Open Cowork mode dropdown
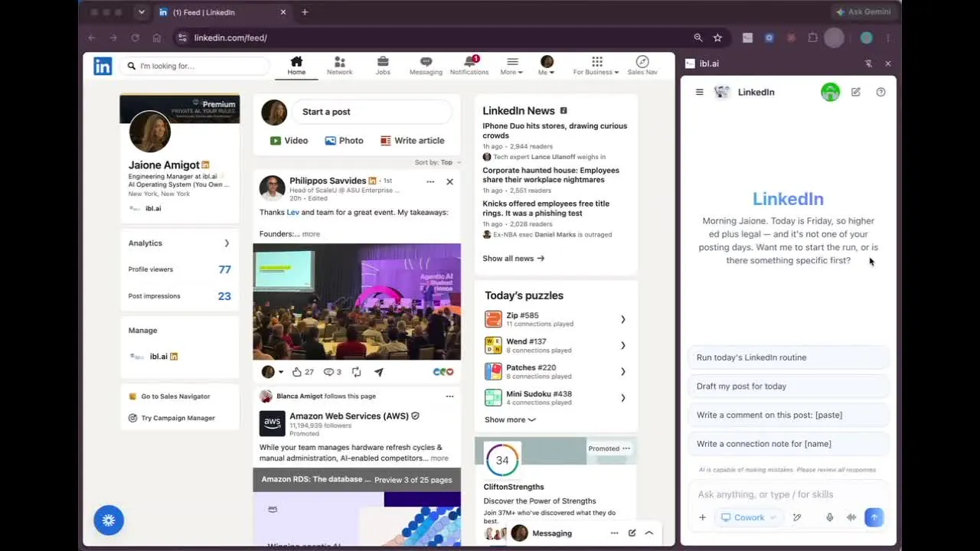The width and height of the screenshot is (980, 551). [x=748, y=517]
